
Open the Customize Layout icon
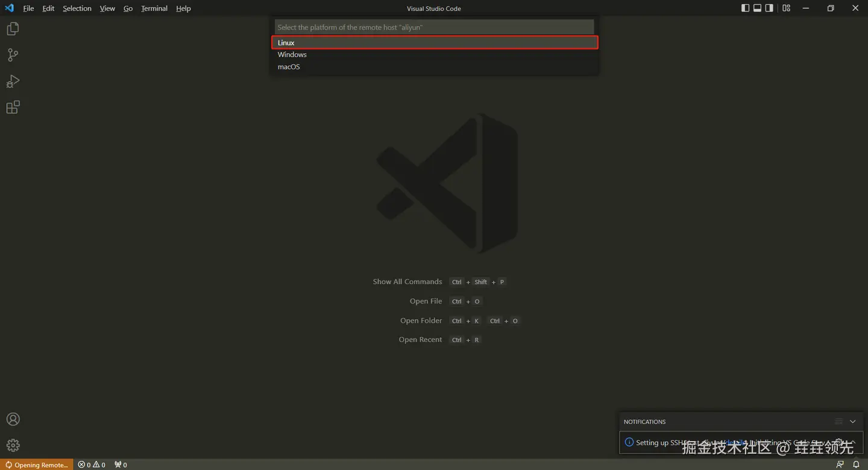tap(786, 8)
